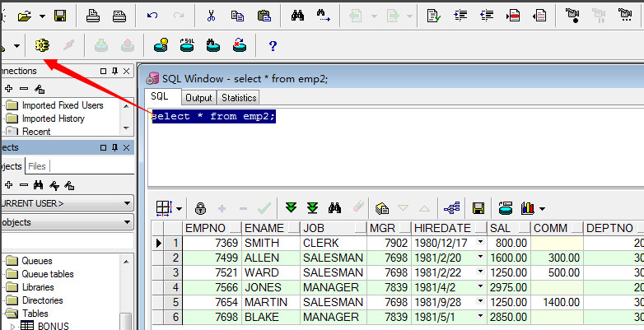Open the Files tab in Objects panel
The width and height of the screenshot is (644, 330).
tap(37, 166)
